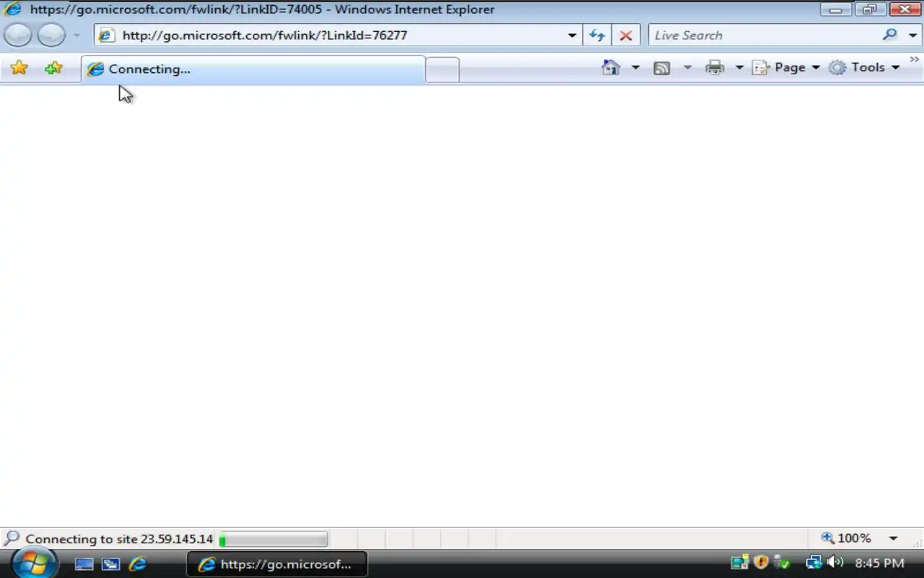Click the Home toolbar icon
The image size is (924, 578).
tap(611, 67)
